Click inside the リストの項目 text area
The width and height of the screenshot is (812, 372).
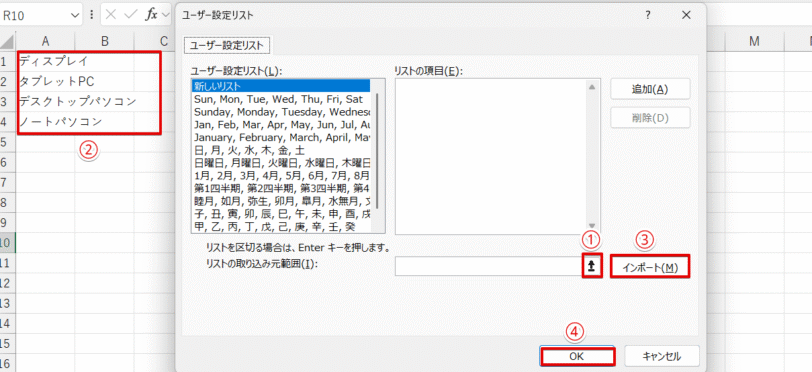click(x=490, y=156)
